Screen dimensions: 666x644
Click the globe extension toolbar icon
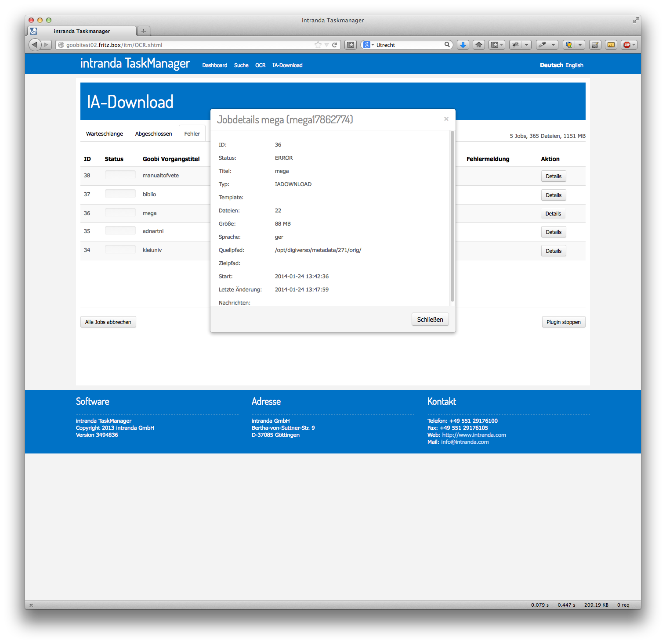(x=569, y=45)
